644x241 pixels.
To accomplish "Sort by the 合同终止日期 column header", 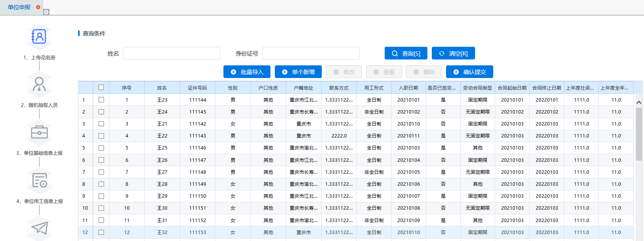I will pos(547,88).
